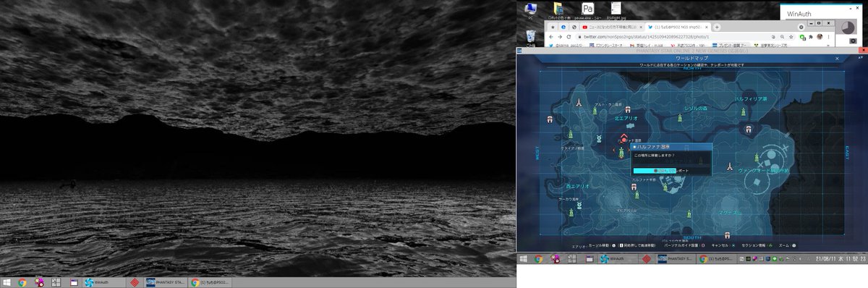
Task: Select the Ryuker device marker below ハルフィリア湖
Action: (743, 111)
